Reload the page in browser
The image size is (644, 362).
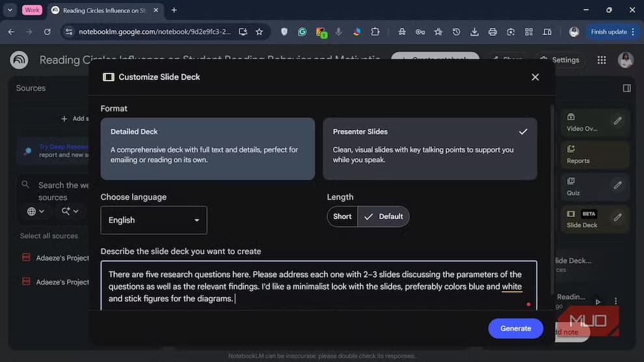(47, 32)
